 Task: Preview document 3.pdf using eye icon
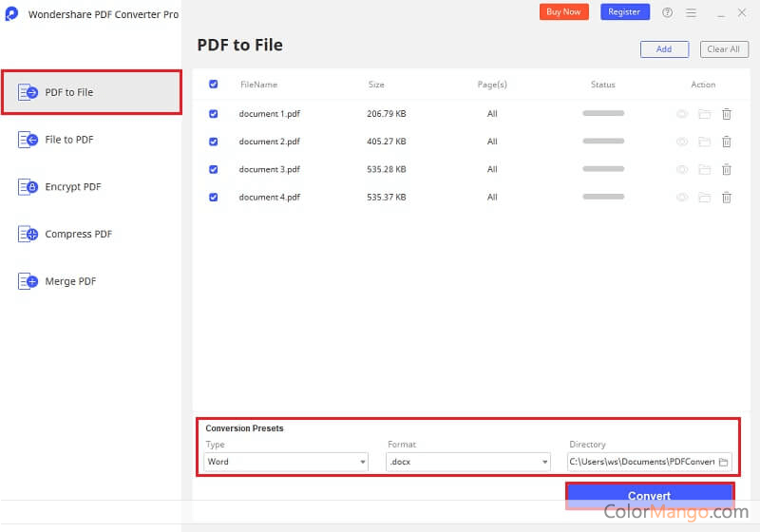coord(681,170)
